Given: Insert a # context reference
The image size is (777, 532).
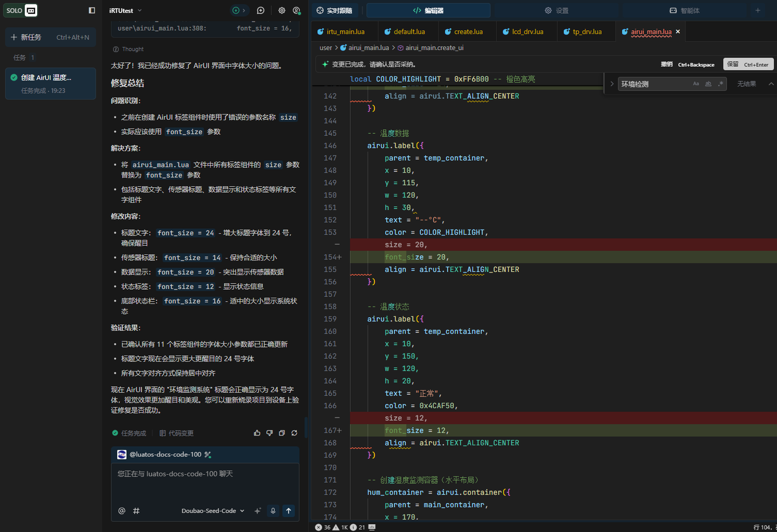Looking at the screenshot, I should point(136,510).
